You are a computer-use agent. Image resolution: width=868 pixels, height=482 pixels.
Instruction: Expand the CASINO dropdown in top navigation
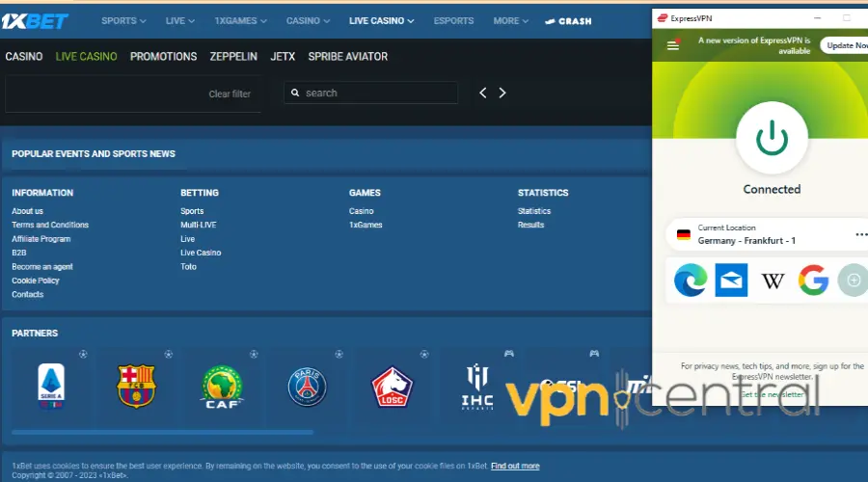click(x=308, y=21)
